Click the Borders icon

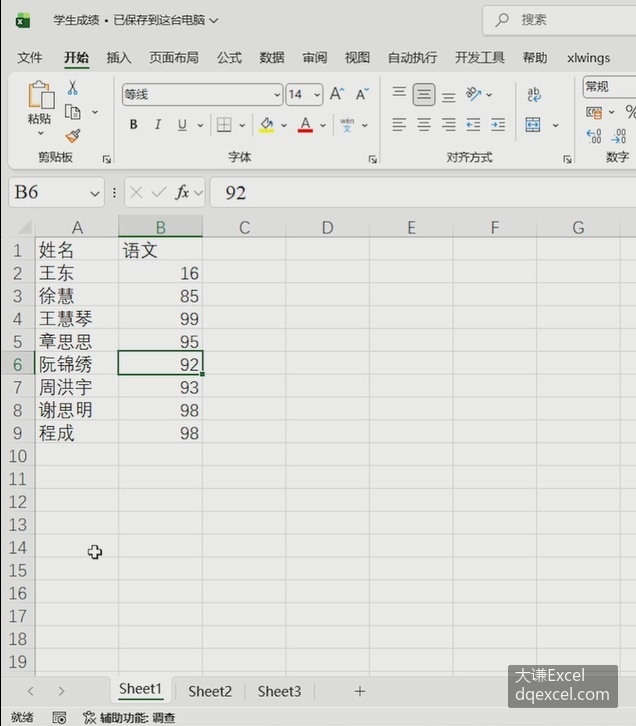point(224,125)
